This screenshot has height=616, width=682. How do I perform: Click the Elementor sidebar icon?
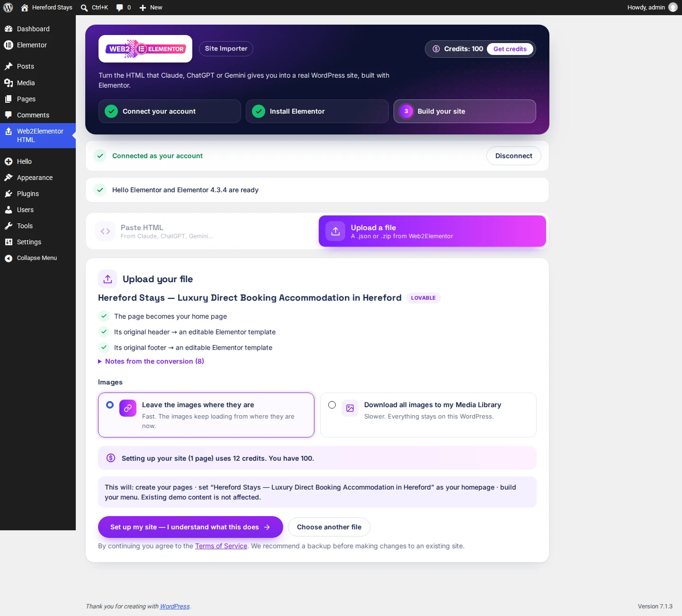[9, 45]
